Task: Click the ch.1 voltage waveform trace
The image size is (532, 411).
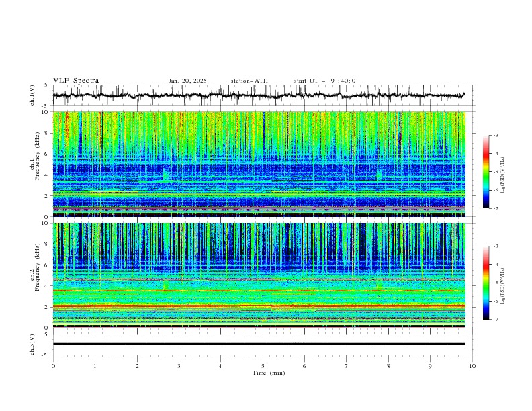Action: click(259, 95)
